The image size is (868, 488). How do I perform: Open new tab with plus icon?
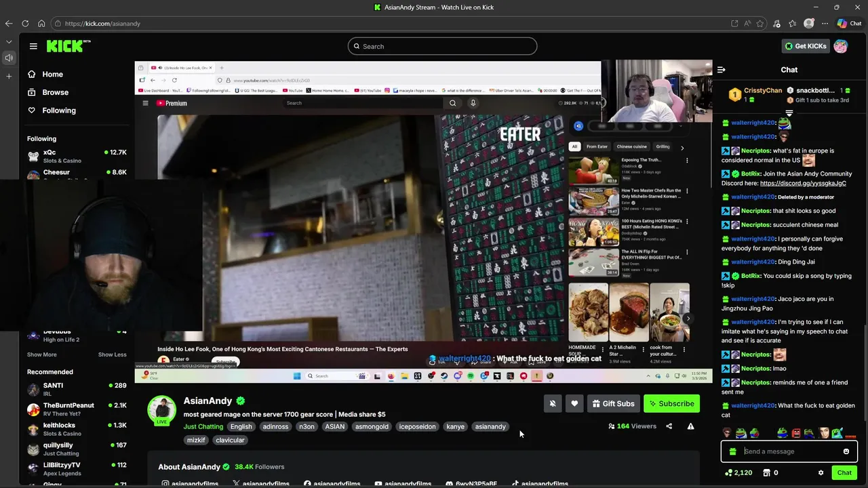pos(9,76)
